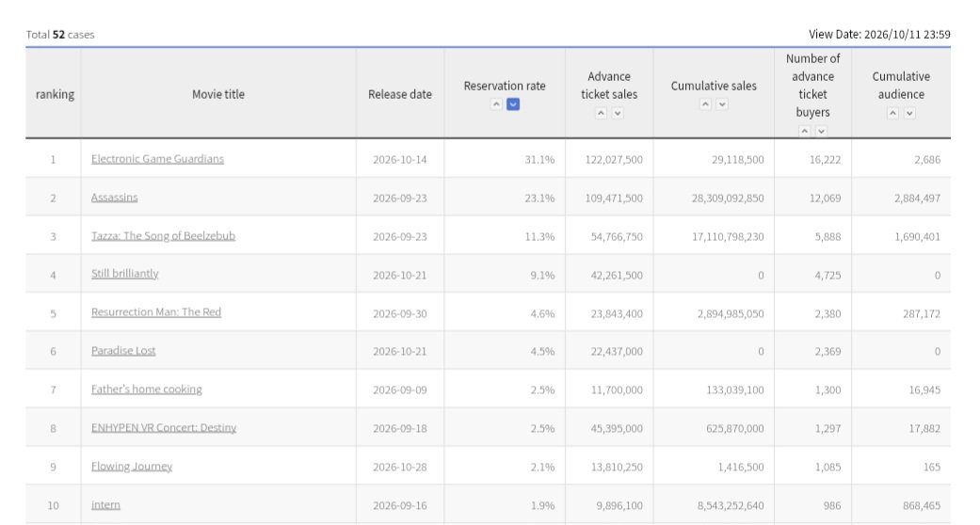Select advance ticket buyers 1,297 cell
The image size is (980, 525).
pyautogui.click(x=812, y=428)
